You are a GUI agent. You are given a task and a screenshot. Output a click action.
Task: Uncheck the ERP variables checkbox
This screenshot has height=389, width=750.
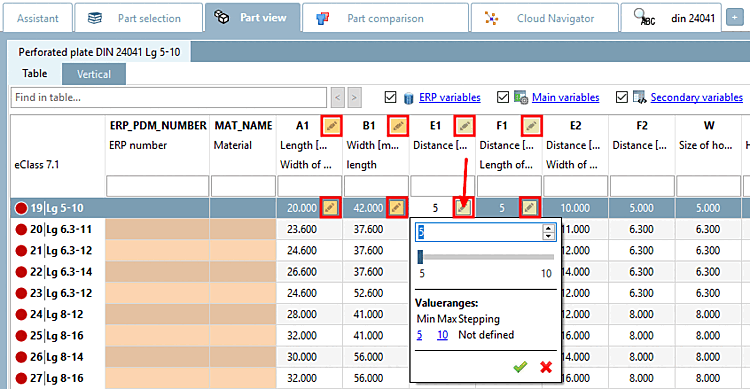390,97
